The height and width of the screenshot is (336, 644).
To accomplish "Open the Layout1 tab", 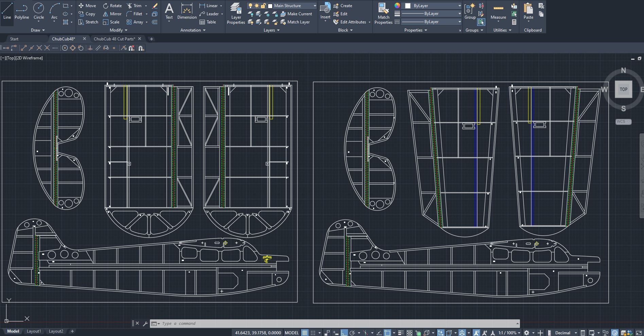I will (34, 331).
